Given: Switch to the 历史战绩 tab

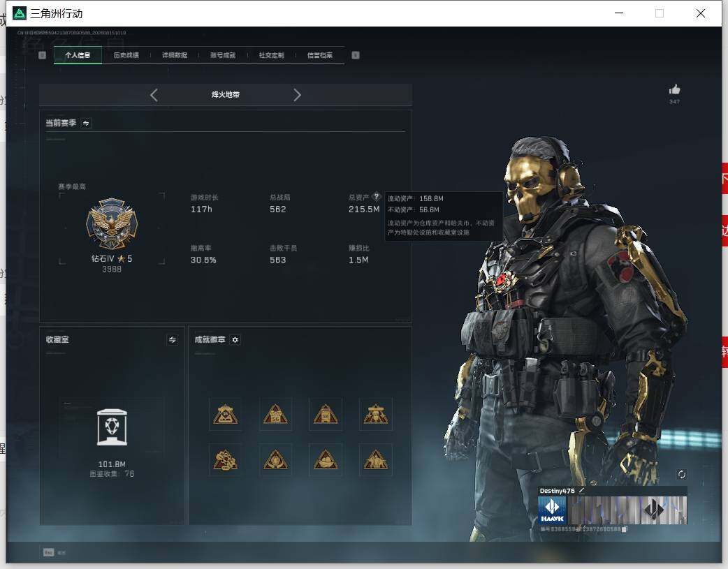Looking at the screenshot, I should point(126,55).
